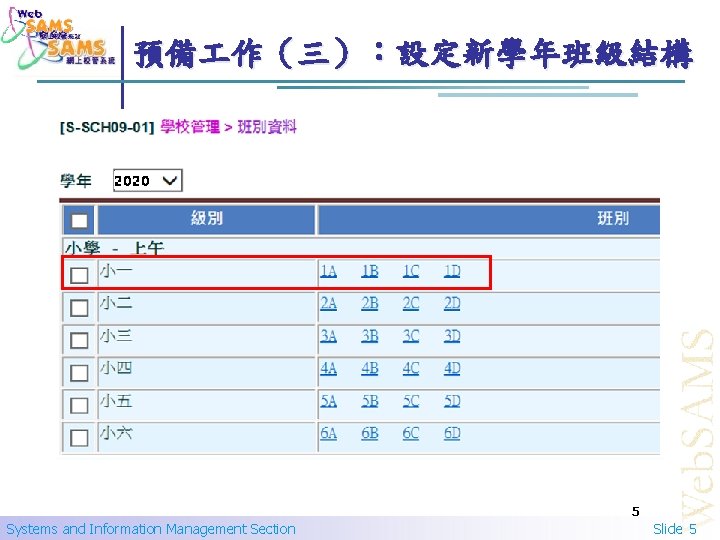The image size is (720, 540).
Task: Open class 4C link
Action: click(x=411, y=369)
